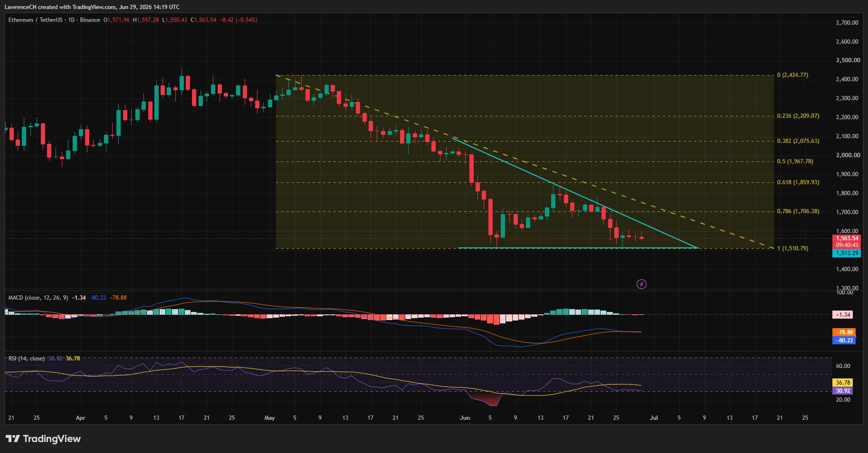Screen dimensions: 868x453
Task: Click the 60.00 RSI axis label
Action: (x=843, y=366)
